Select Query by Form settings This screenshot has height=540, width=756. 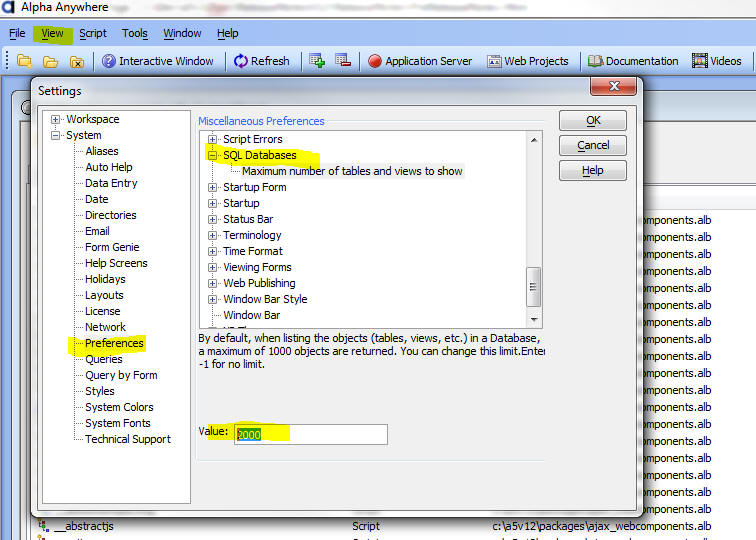pos(121,375)
